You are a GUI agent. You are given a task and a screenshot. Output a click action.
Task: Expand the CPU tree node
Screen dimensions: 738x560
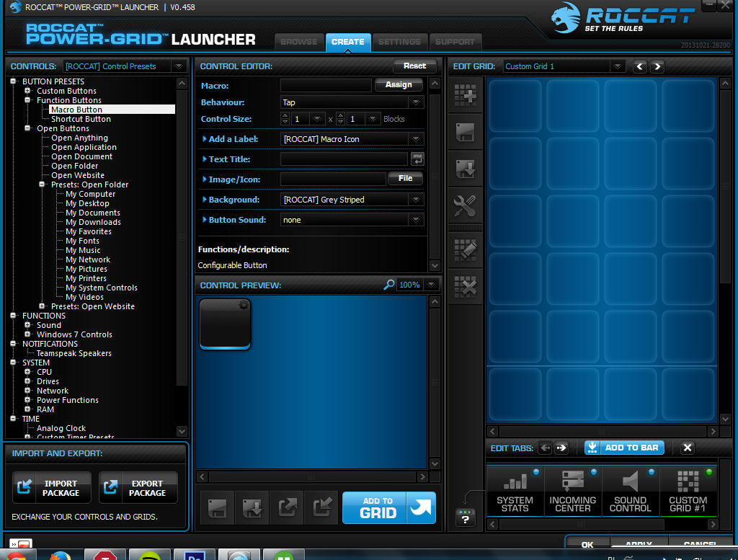[x=27, y=371]
